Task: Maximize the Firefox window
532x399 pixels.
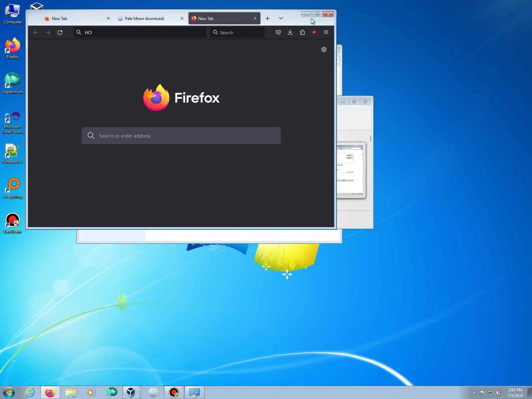Action: pos(317,14)
